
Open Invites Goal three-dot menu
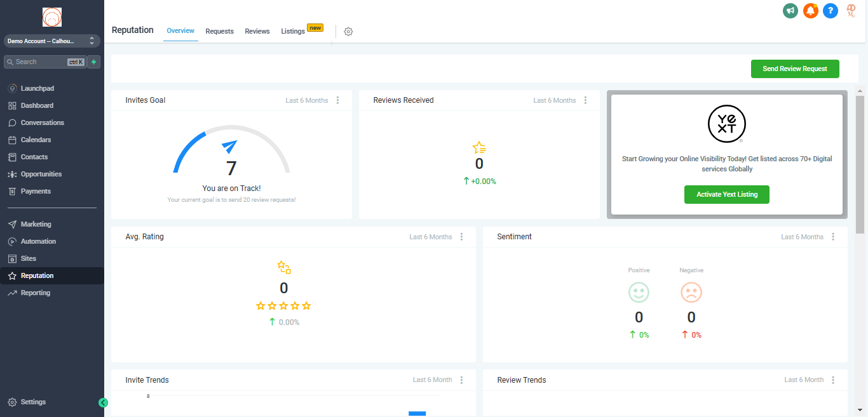tap(337, 100)
